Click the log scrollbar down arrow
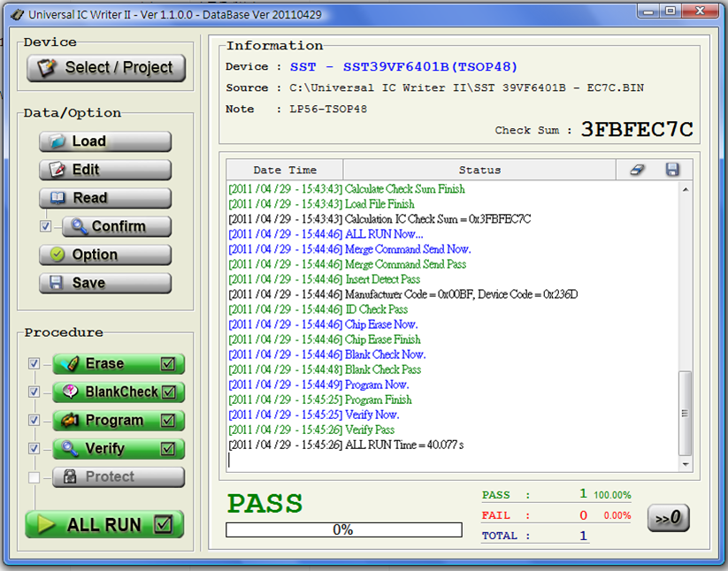Screen dimensions: 728x571 [x=685, y=463]
